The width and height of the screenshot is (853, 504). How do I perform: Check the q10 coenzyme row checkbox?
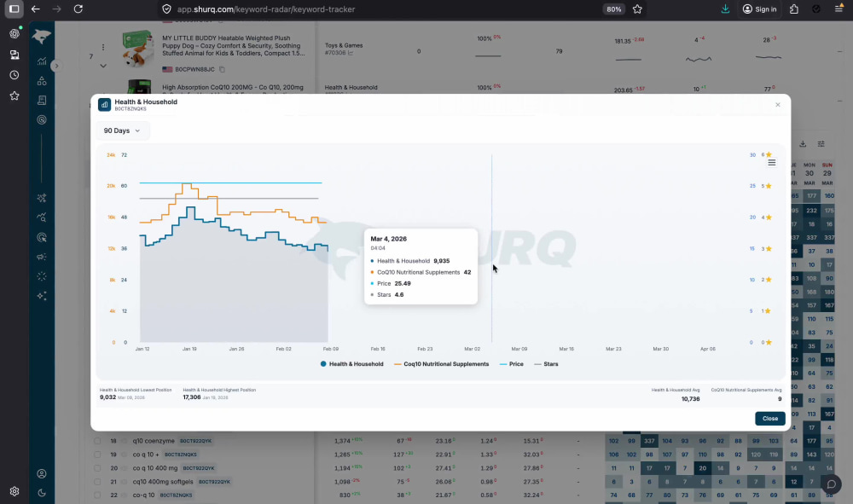97,441
